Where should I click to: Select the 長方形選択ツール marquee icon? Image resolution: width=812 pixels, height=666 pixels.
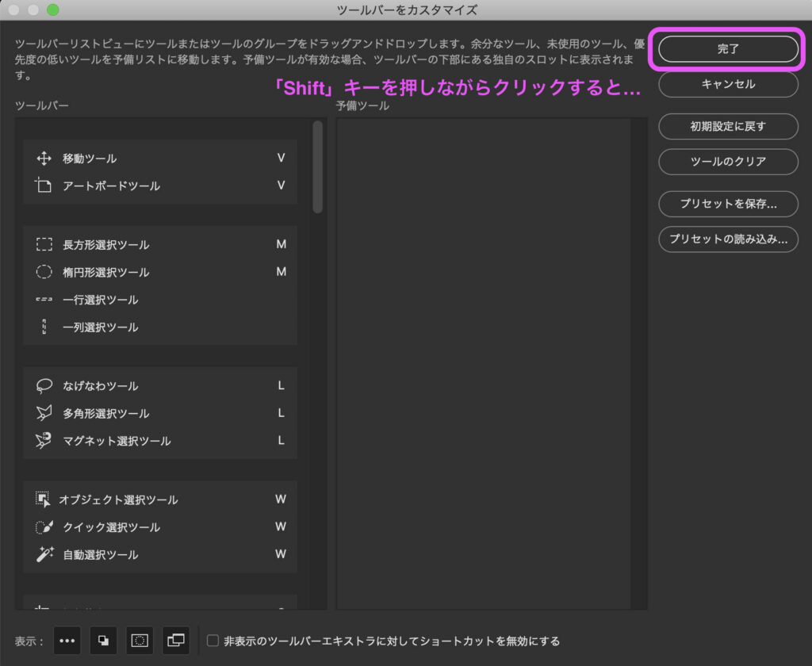coord(44,245)
